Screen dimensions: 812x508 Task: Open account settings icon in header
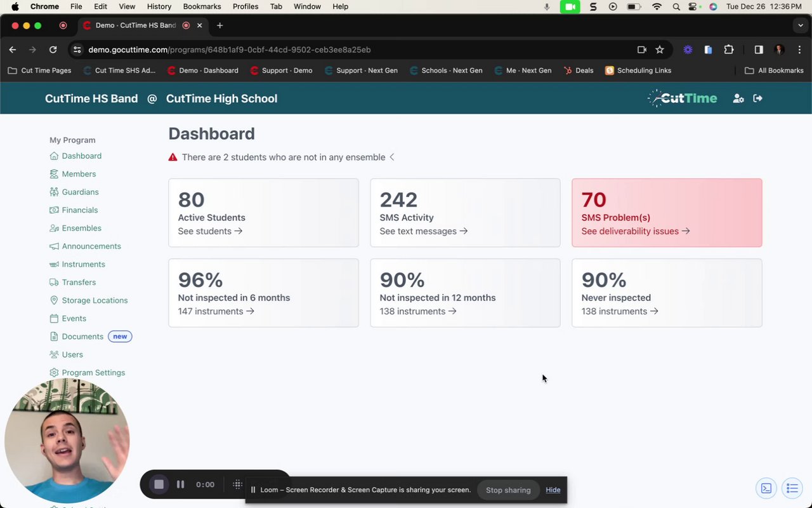pyautogui.click(x=738, y=98)
